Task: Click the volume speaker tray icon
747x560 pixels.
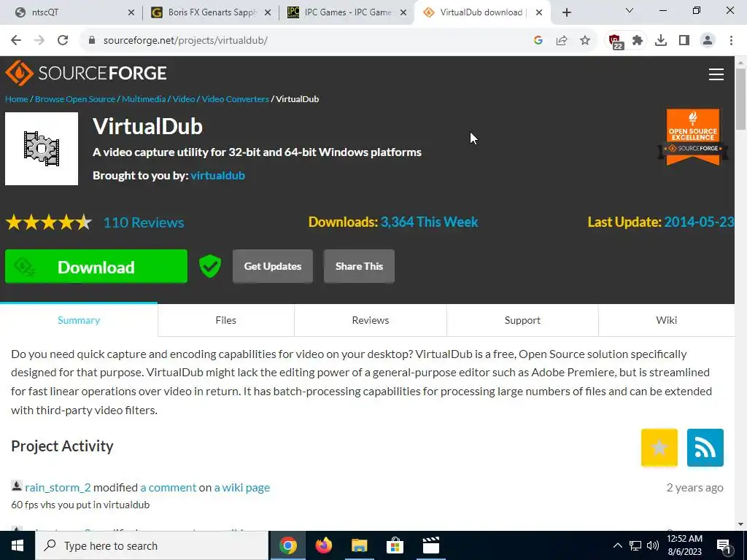Action: point(653,545)
